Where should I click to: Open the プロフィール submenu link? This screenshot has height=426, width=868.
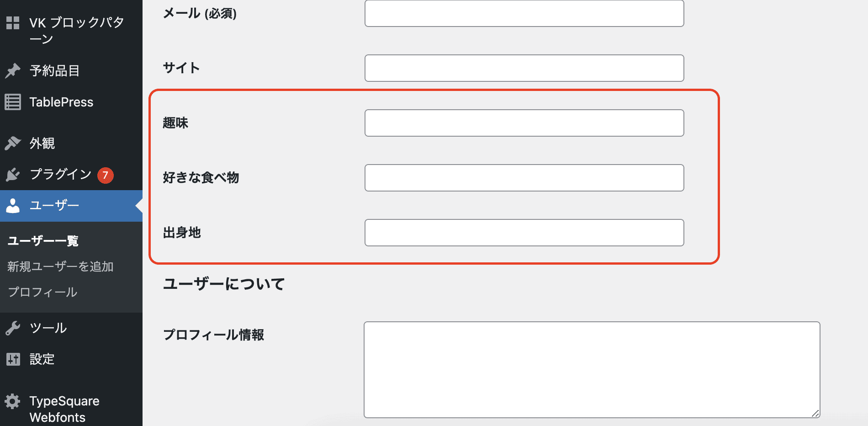[42, 293]
